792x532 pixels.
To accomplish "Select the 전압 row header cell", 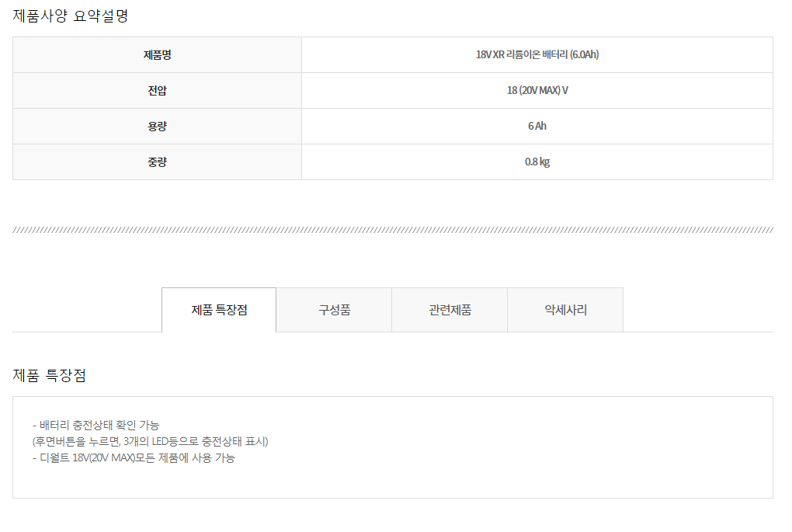I will [x=157, y=91].
